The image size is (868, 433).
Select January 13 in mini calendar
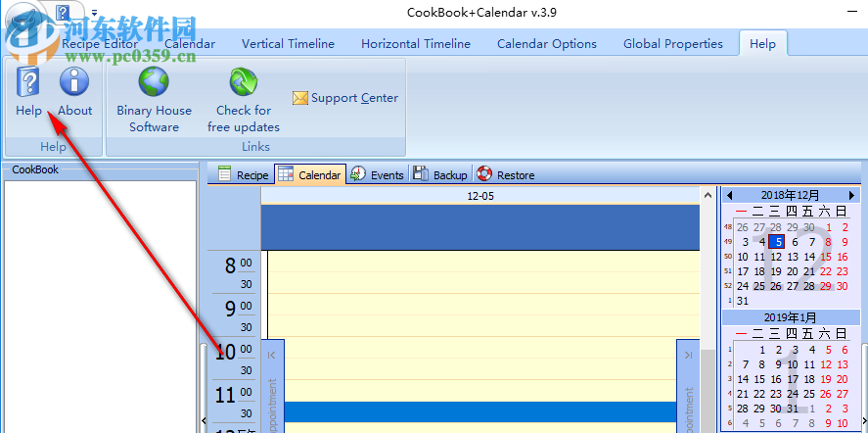point(842,364)
